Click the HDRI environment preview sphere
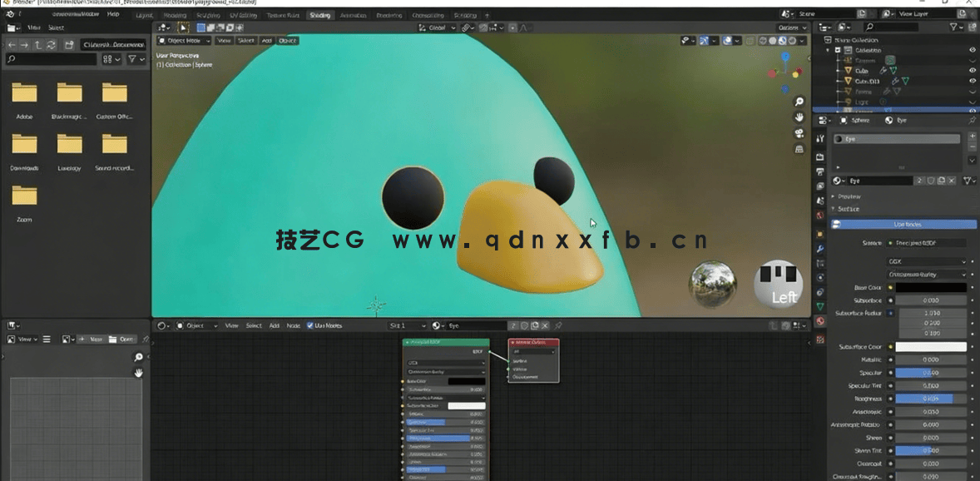This screenshot has width=980, height=481. [x=714, y=284]
